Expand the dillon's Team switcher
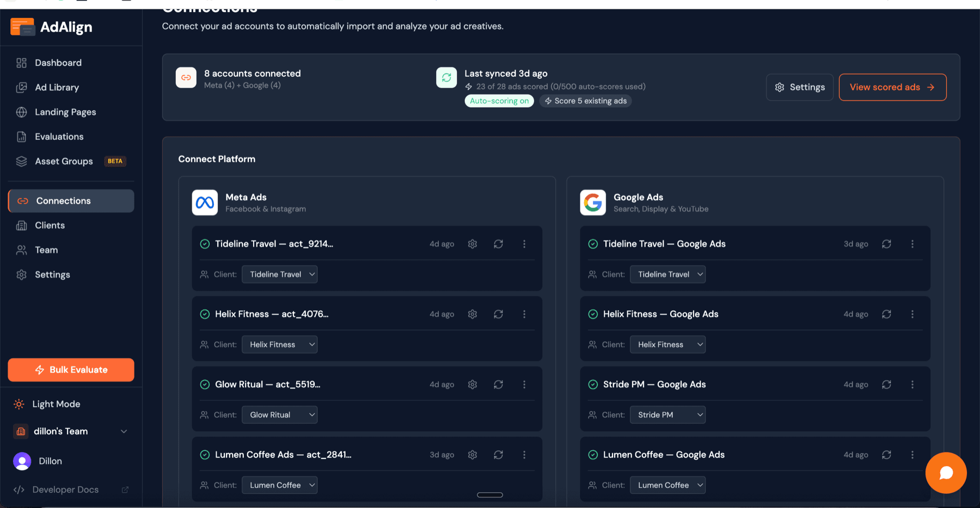Image resolution: width=980 pixels, height=508 pixels. pos(71,431)
